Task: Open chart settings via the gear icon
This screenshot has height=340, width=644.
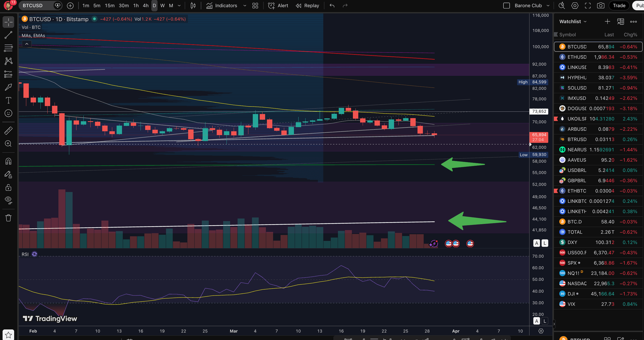Action: click(x=575, y=5)
